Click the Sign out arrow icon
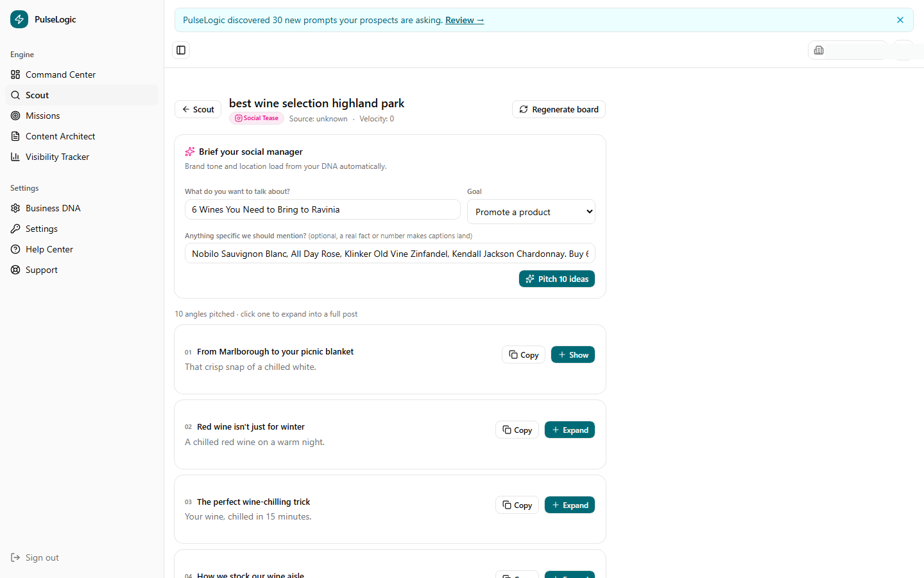924x578 pixels. click(x=15, y=557)
